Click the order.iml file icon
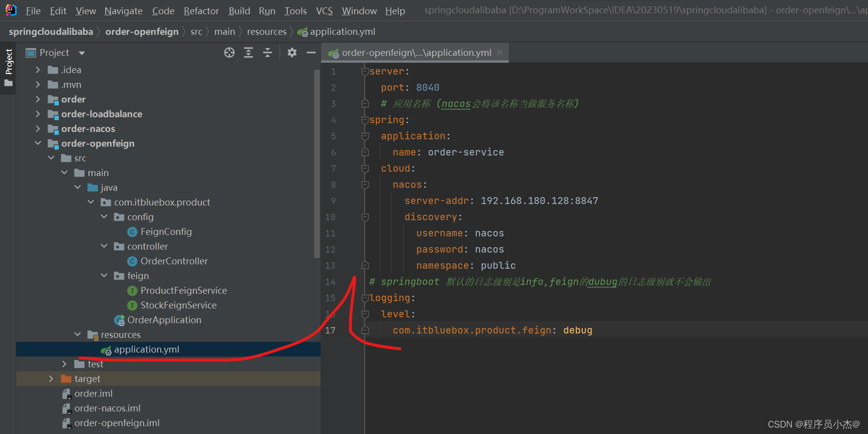 tap(67, 394)
